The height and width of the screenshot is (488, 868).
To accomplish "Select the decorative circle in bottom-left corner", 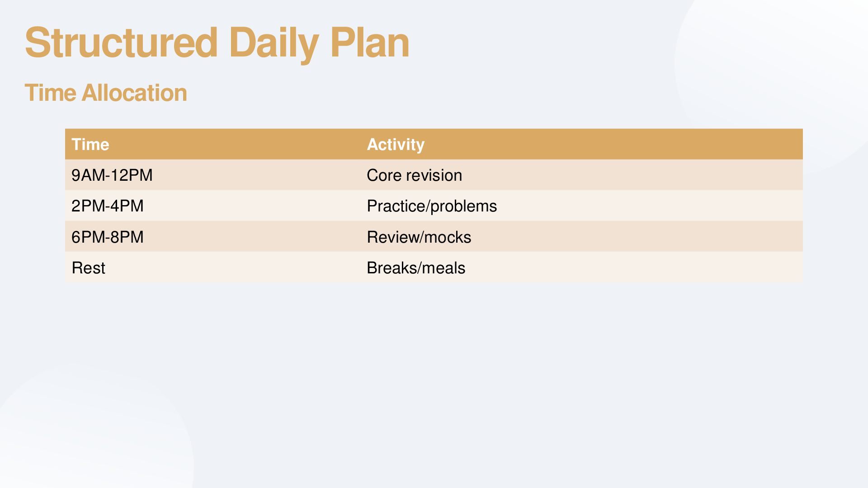I will (90, 434).
